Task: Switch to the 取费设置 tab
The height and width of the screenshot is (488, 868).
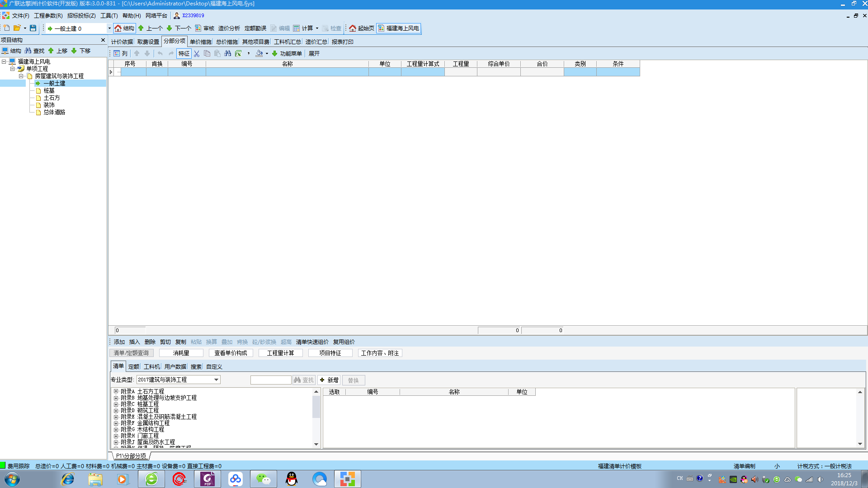Action: coord(148,42)
